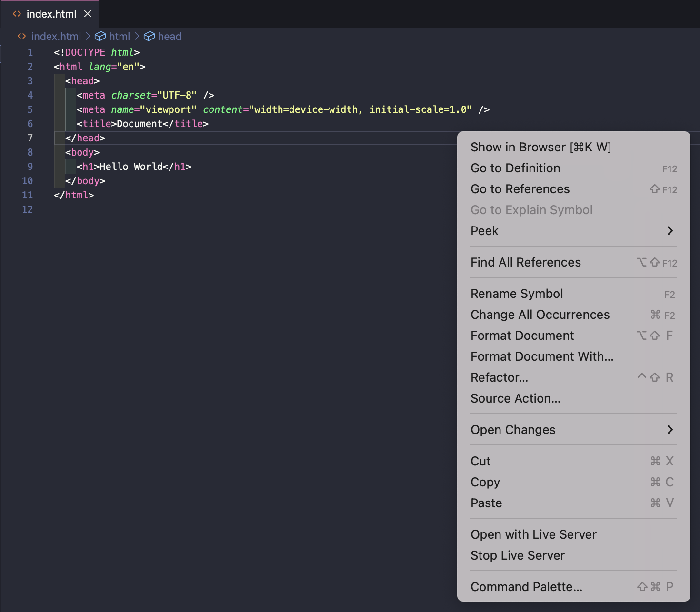The width and height of the screenshot is (700, 612).
Task: Expand the Open Changes submenu arrow
Action: tap(670, 430)
